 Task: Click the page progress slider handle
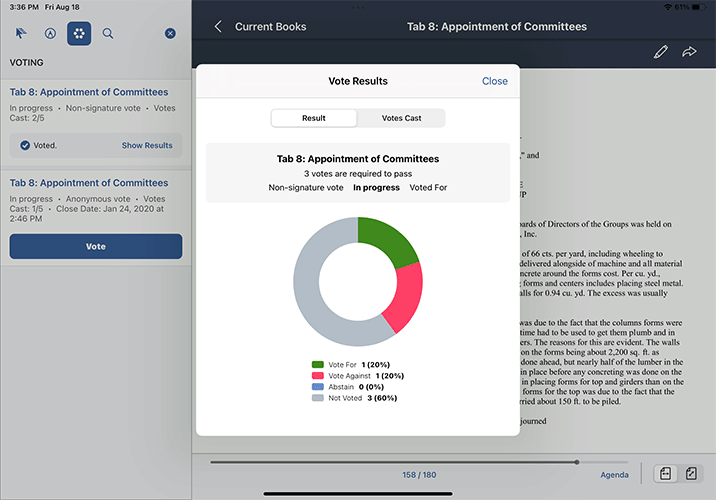click(576, 462)
